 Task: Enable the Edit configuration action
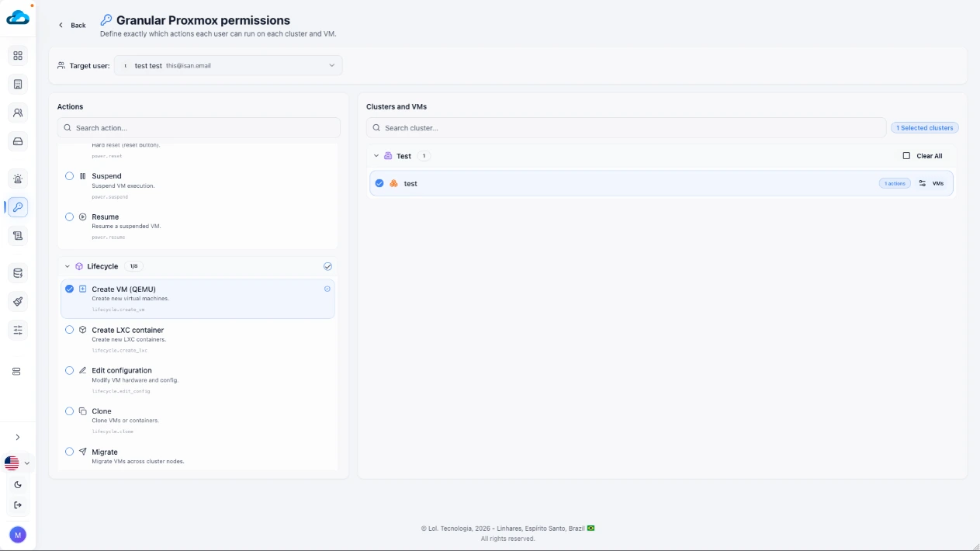click(x=70, y=370)
